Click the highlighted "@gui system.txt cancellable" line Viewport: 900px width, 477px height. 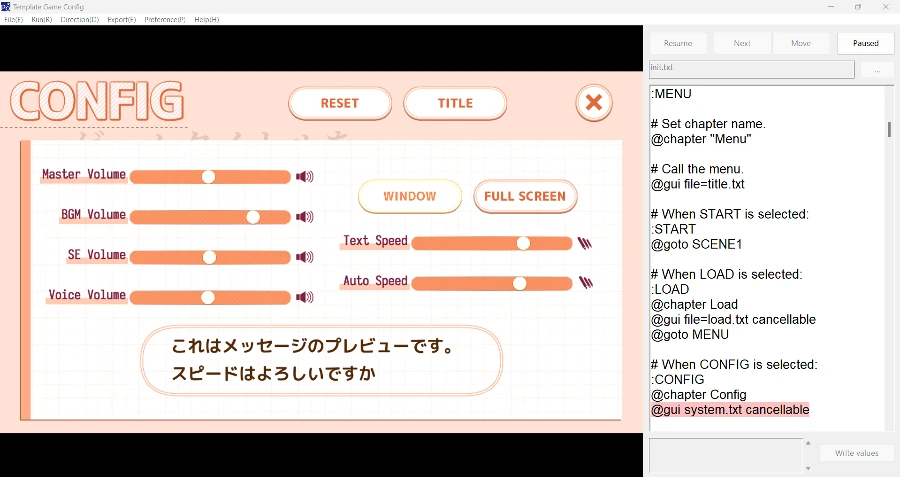point(730,410)
